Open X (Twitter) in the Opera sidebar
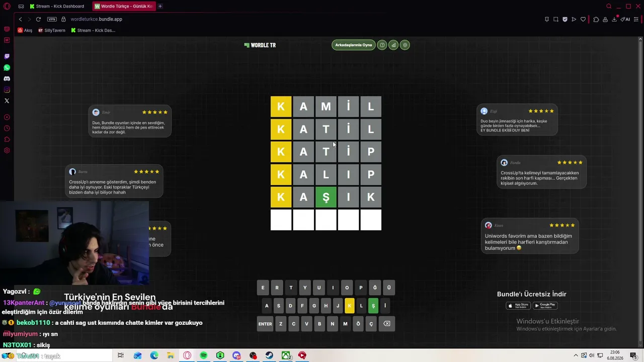The height and width of the screenshot is (362, 644). point(7,101)
